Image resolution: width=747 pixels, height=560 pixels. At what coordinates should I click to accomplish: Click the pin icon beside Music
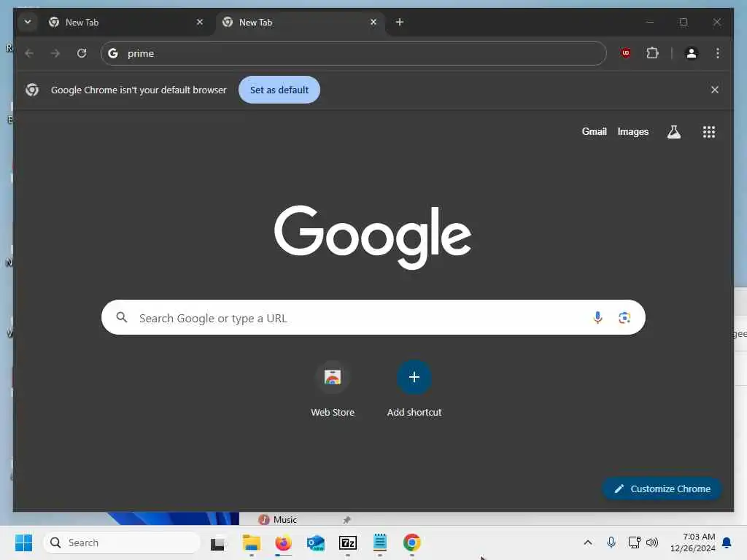coord(347,519)
